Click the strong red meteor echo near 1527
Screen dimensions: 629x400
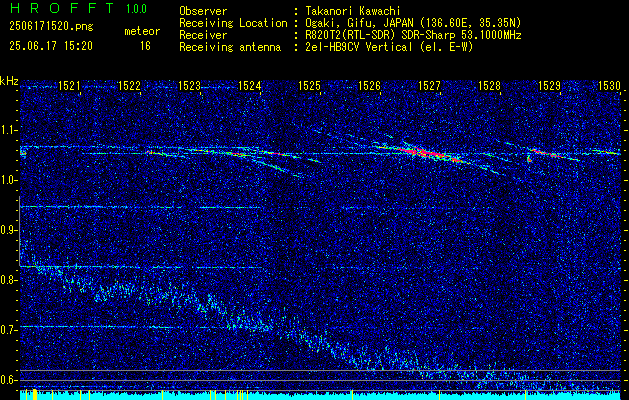pos(425,153)
